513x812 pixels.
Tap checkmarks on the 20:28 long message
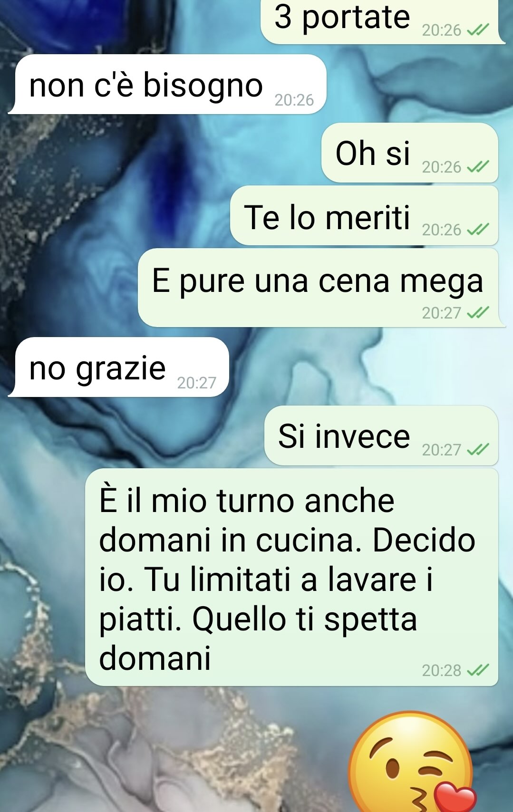tap(478, 670)
